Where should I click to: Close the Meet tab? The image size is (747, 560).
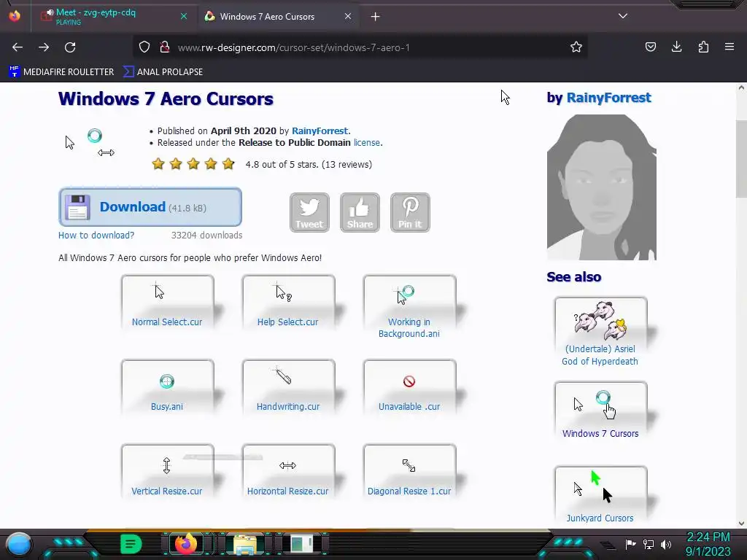pos(184,16)
